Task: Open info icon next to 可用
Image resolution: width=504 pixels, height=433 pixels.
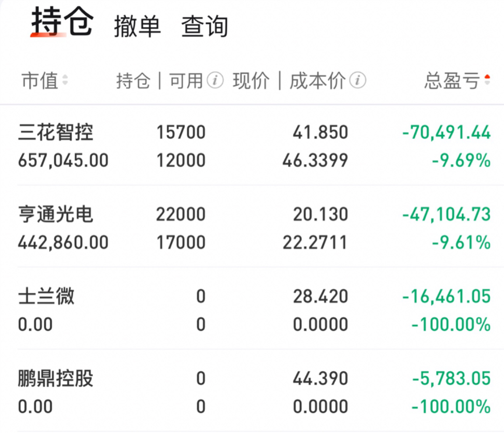Action: tap(215, 80)
